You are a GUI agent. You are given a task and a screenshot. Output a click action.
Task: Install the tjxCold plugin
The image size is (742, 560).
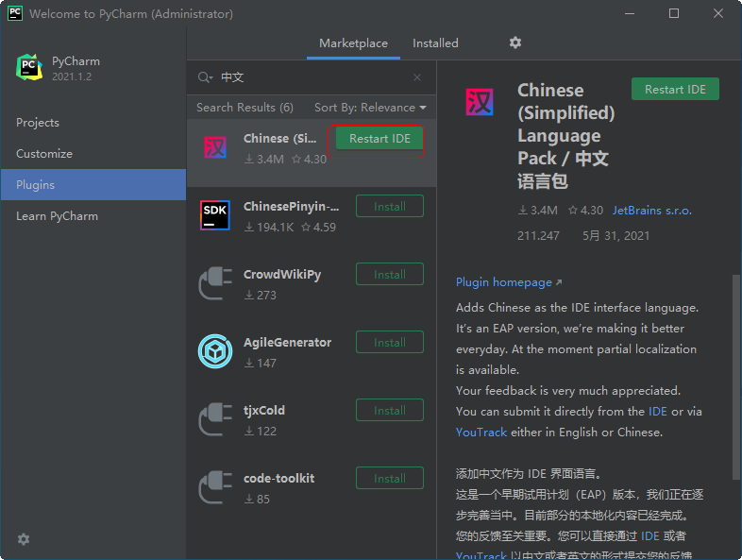click(x=390, y=411)
